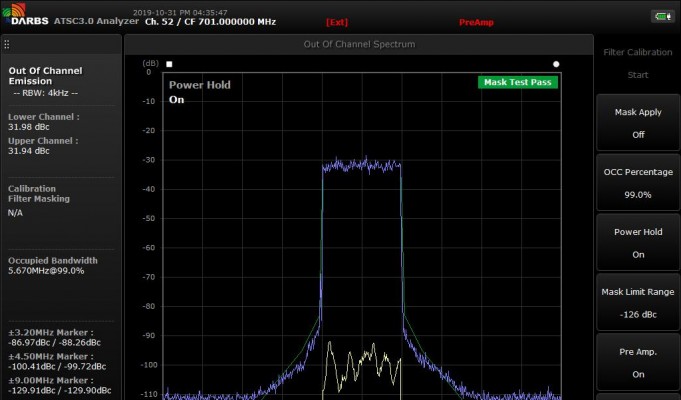The width and height of the screenshot is (681, 400).
Task: Click the battery status icon
Action: coord(662,17)
